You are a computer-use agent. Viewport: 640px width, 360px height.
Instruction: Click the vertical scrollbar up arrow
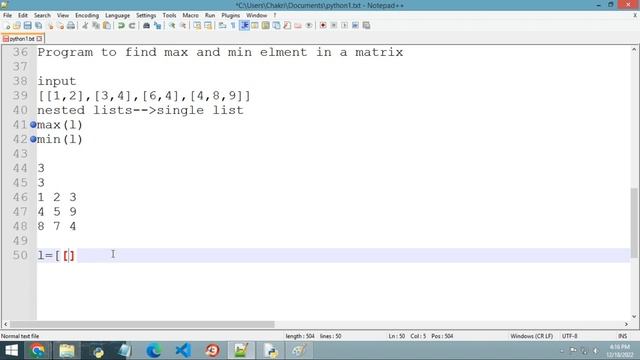[634, 49]
